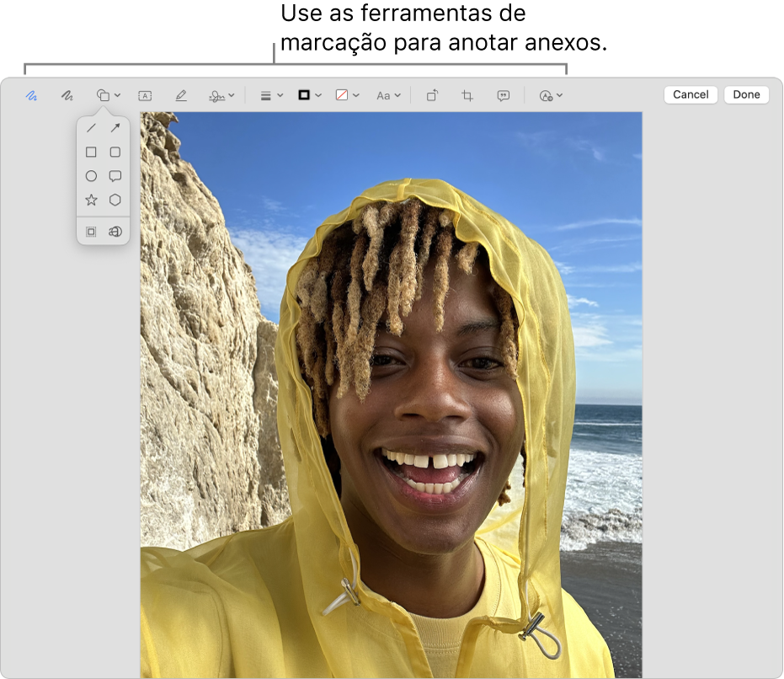Open the Border Color picker
The image size is (784, 679).
coord(309,95)
